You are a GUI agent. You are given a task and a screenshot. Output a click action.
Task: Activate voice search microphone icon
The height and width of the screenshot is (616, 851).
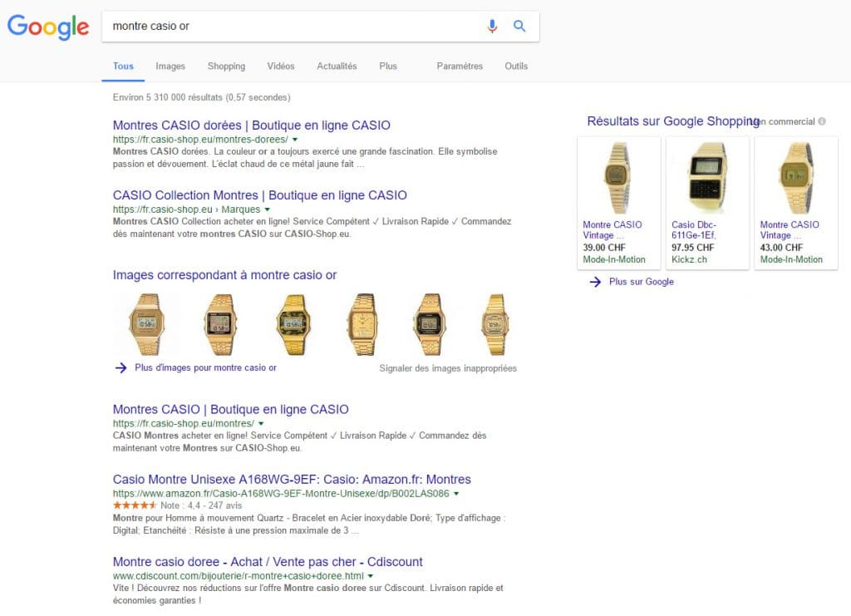(492, 26)
